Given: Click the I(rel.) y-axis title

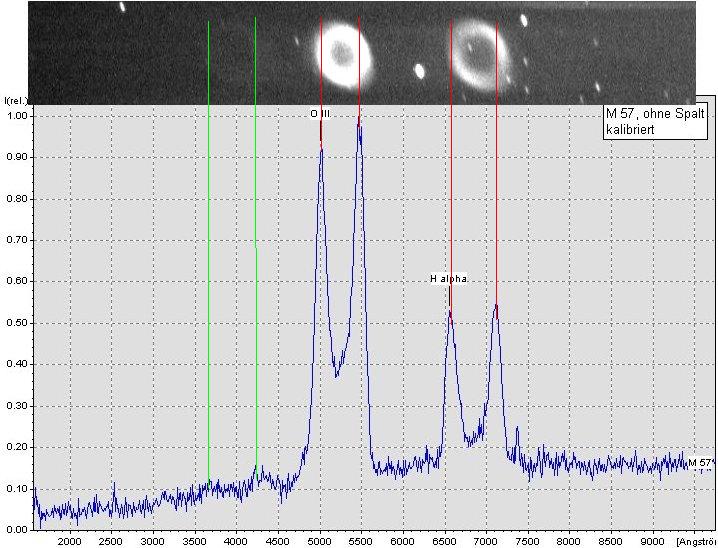Looking at the screenshot, I should pos(17,101).
